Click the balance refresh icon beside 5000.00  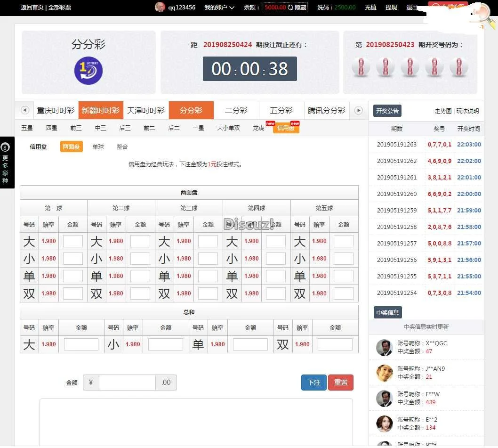pyautogui.click(x=290, y=8)
